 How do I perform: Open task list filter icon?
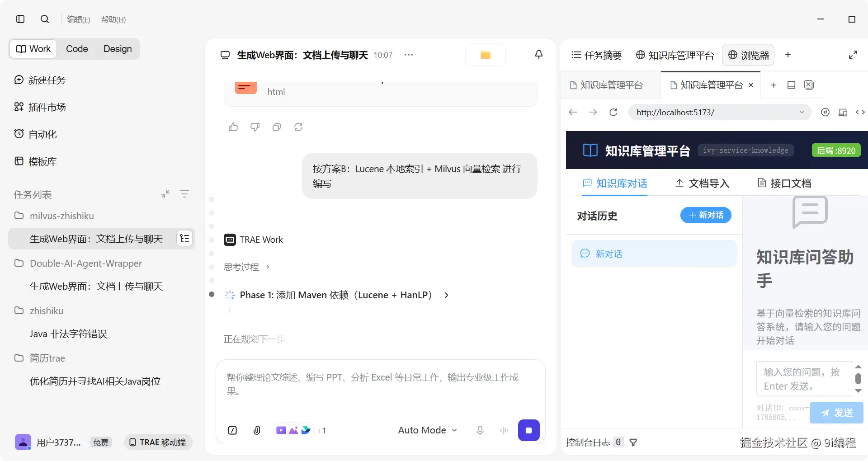pyautogui.click(x=184, y=194)
